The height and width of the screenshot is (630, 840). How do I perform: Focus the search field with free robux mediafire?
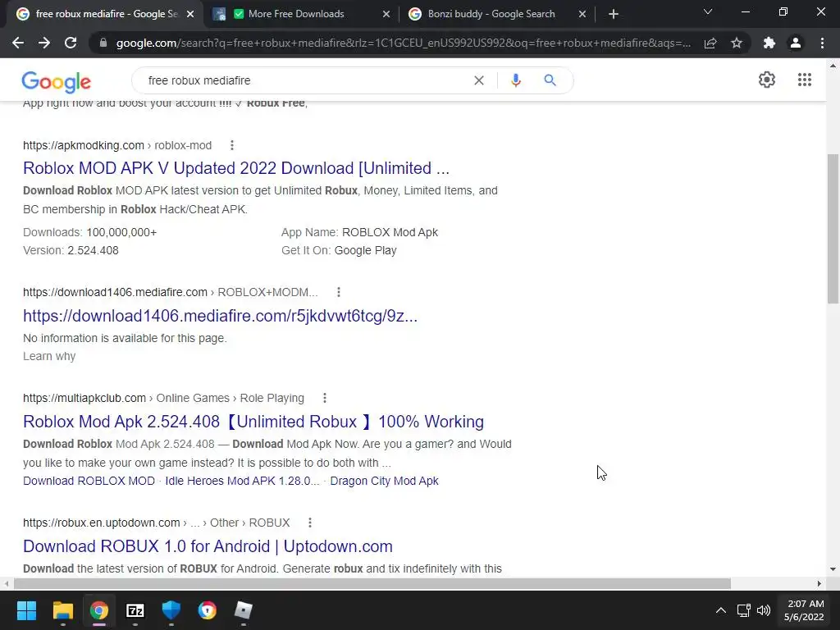click(x=305, y=80)
